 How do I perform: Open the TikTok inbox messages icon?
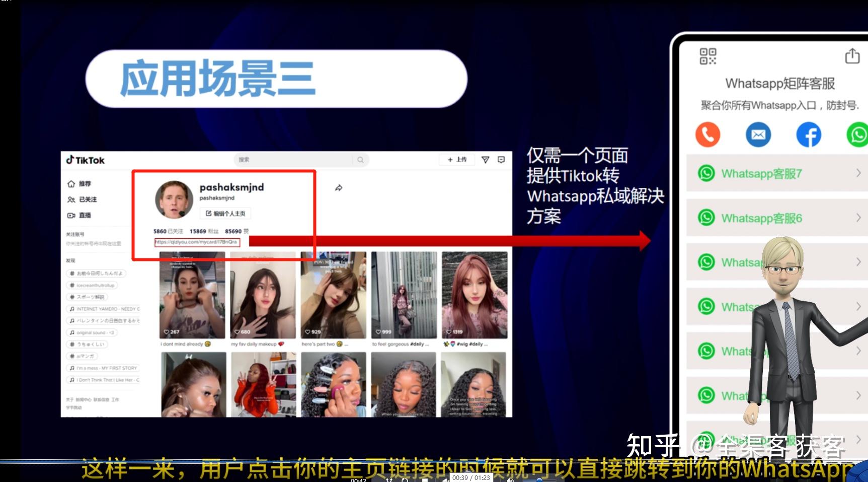(501, 160)
